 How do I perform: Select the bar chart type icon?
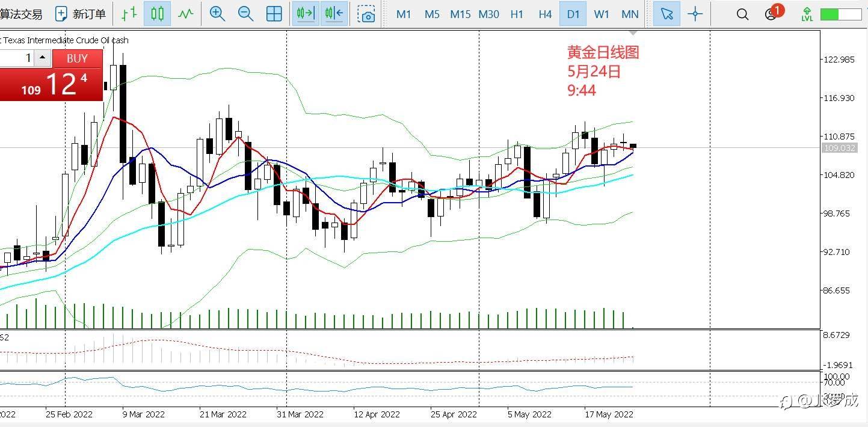[129, 14]
